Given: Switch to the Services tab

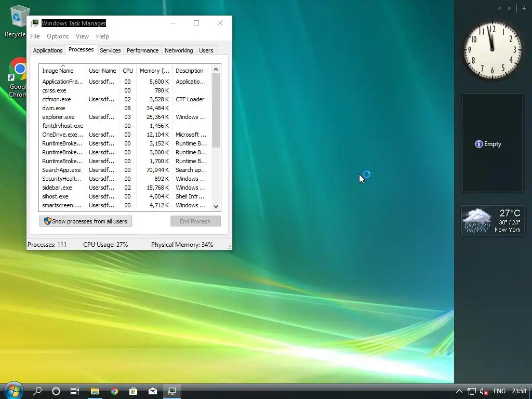Looking at the screenshot, I should [110, 50].
